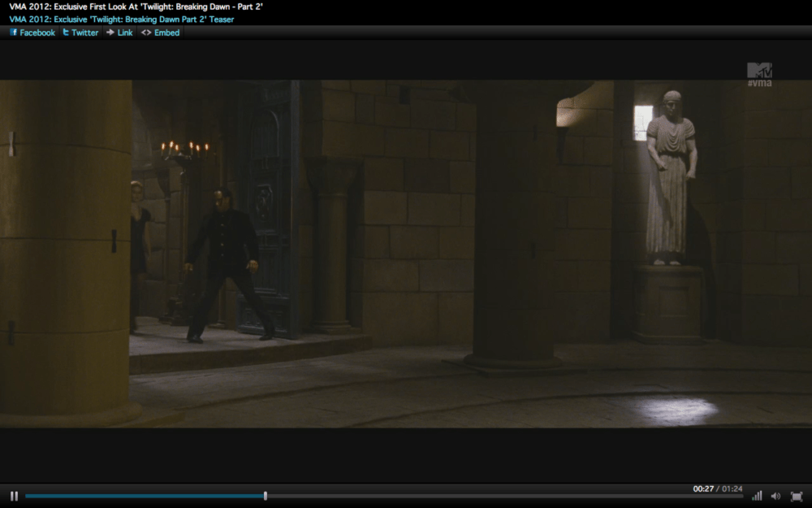Enter fullscreen mode
This screenshot has width=812, height=508.
click(x=796, y=496)
